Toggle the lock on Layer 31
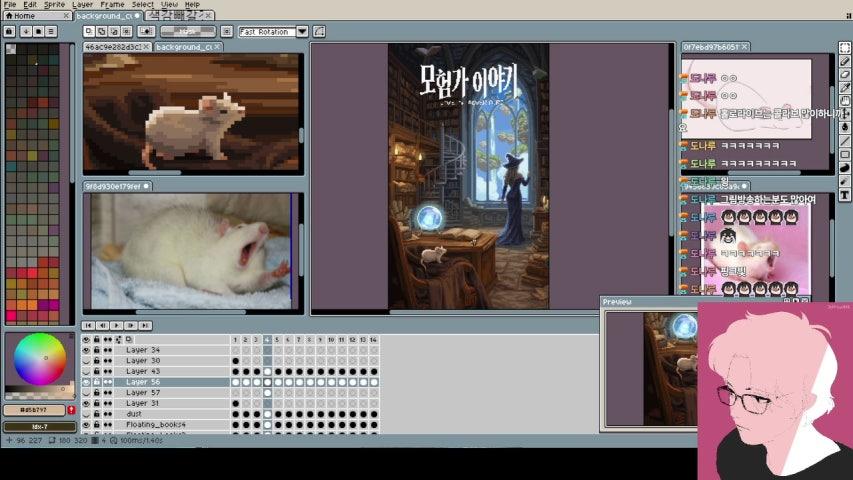The image size is (853, 480). pos(96,403)
